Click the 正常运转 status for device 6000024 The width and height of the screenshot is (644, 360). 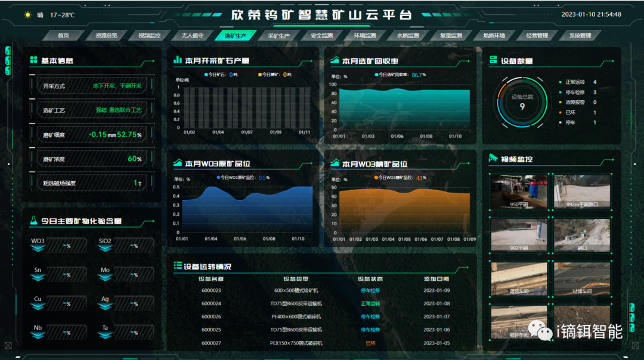coord(370,303)
